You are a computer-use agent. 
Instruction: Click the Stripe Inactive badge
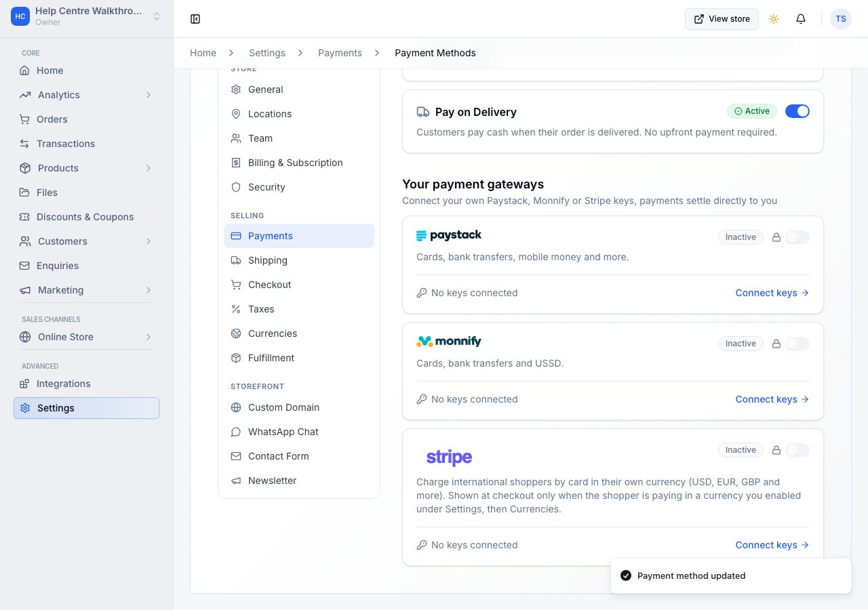741,450
